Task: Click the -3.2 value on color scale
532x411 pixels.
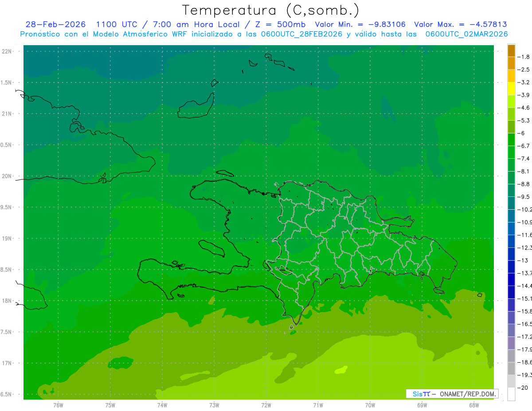Action: (x=524, y=82)
